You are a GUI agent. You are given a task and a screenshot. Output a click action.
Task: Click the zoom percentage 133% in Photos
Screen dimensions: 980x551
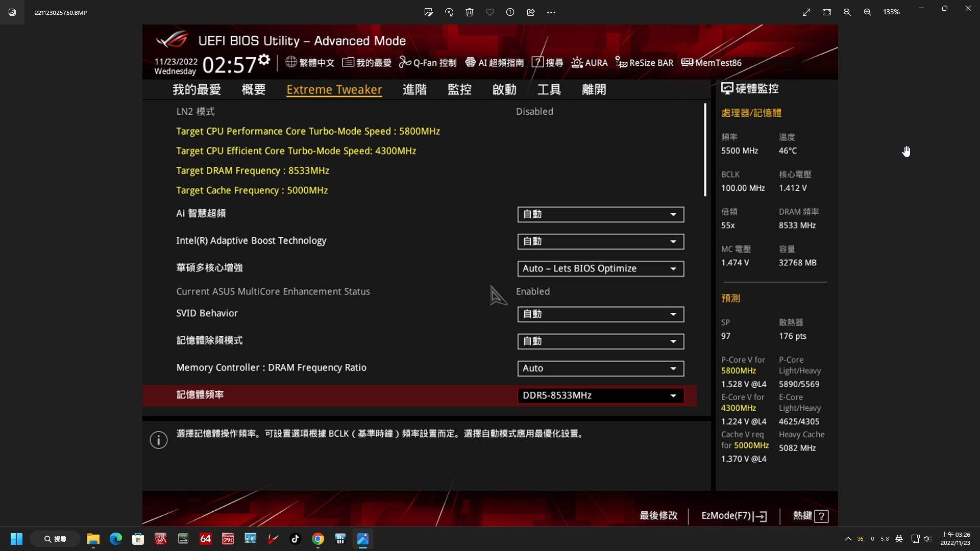891,12
